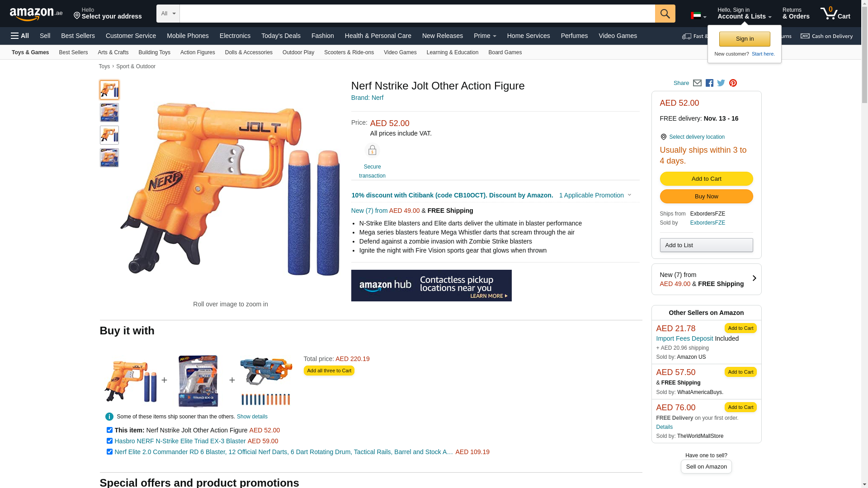Go to Amazon.ae home logo
868x488 pixels.
[x=36, y=14]
